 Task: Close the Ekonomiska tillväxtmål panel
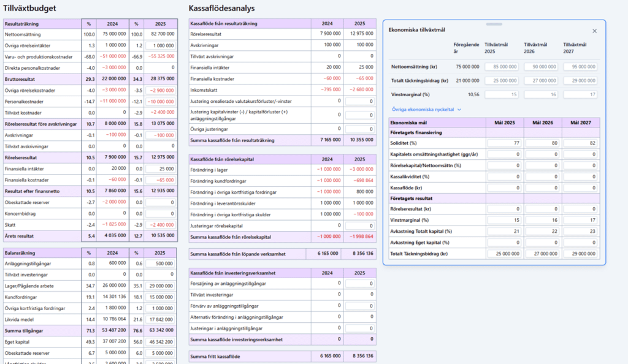[x=594, y=31]
